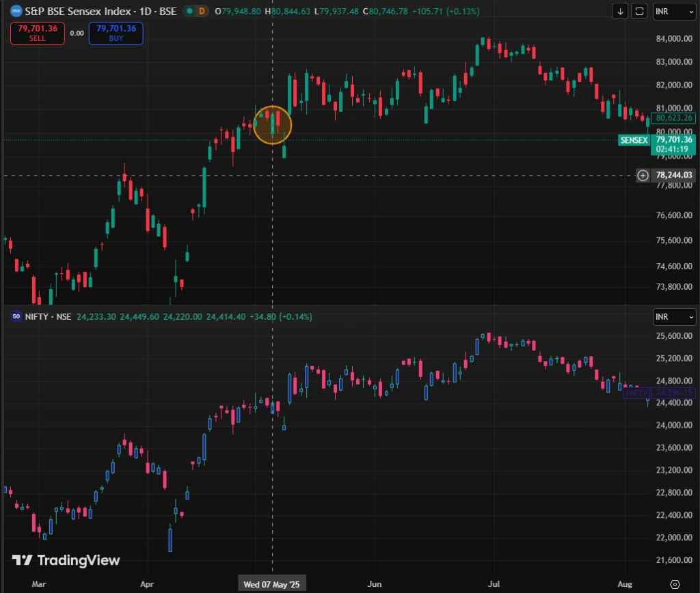This screenshot has width=700, height=593.
Task: Open chart settings via bottom-right gear icon
Action: [x=675, y=584]
